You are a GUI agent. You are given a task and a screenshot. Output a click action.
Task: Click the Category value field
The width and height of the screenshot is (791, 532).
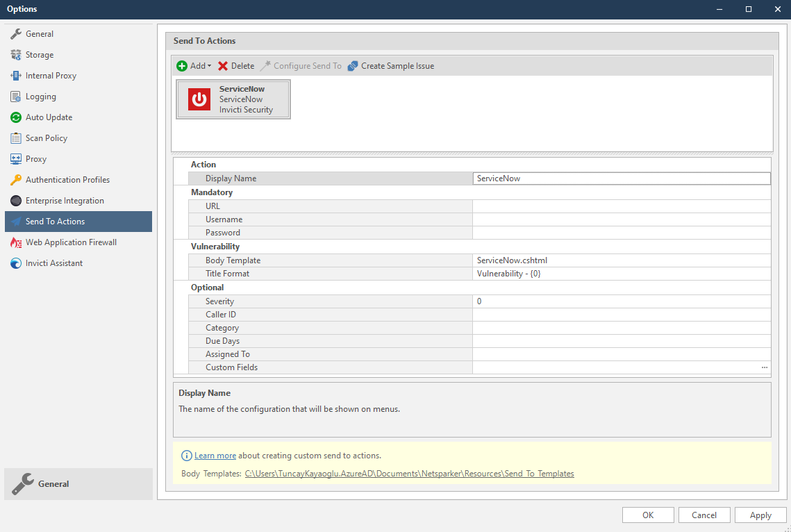(x=622, y=328)
